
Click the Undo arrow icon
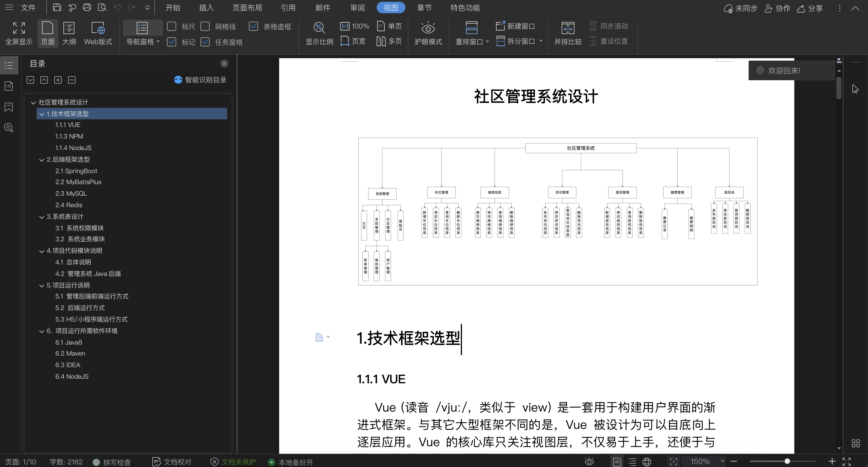(x=117, y=8)
